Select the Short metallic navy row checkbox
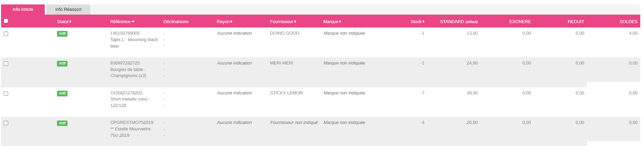Viewport: 644px width, 146px height. point(6,93)
